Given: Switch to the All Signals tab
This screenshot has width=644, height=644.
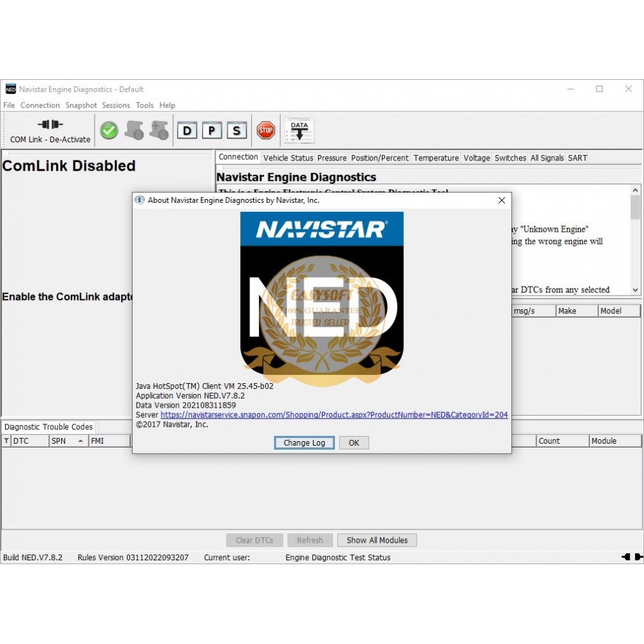Looking at the screenshot, I should pyautogui.click(x=547, y=158).
